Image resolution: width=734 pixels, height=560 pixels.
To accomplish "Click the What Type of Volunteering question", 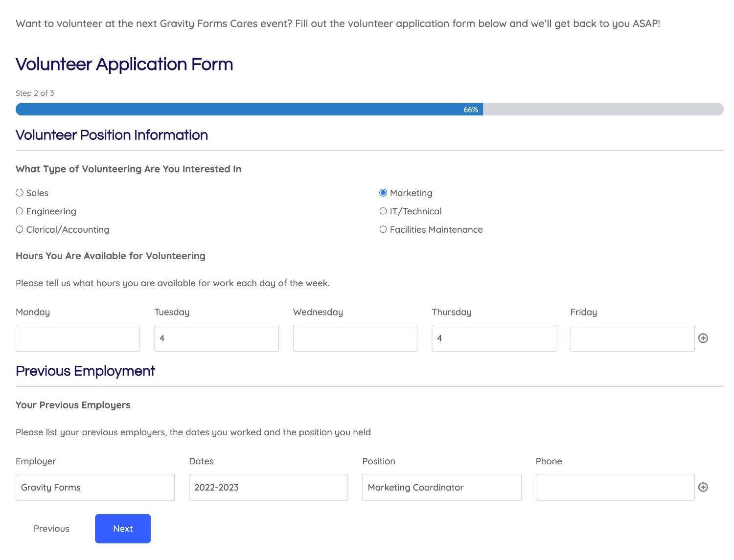I will tap(128, 169).
